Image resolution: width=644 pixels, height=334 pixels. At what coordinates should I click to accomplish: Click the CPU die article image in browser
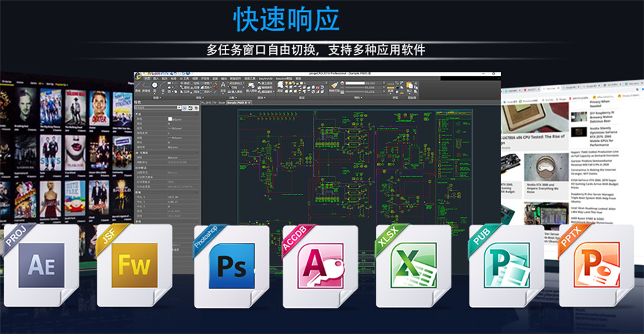(535, 117)
